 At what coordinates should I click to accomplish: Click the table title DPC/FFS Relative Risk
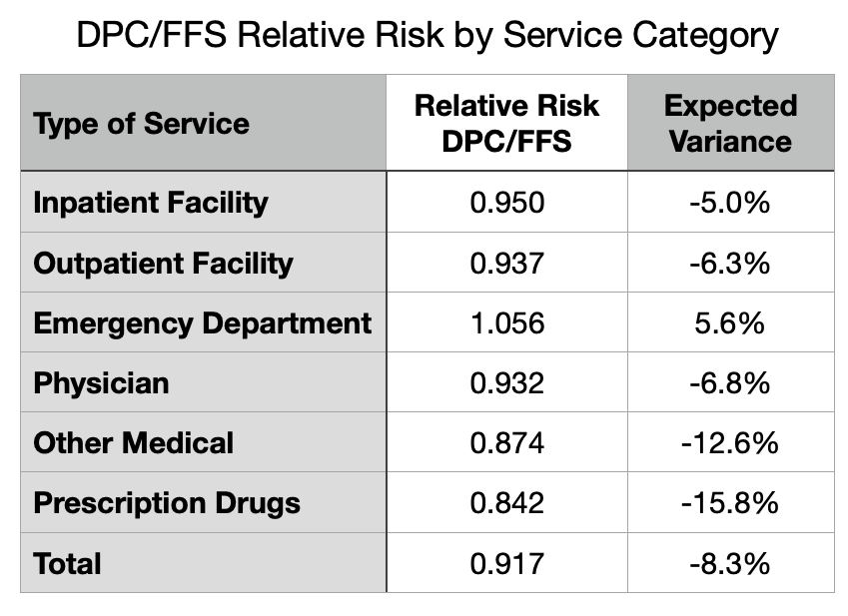coord(427,36)
